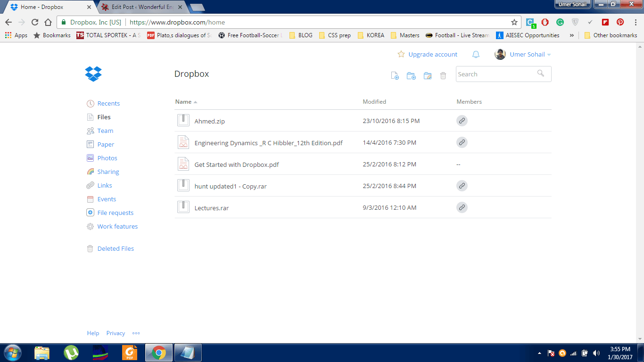Click the Search input field

click(496, 74)
